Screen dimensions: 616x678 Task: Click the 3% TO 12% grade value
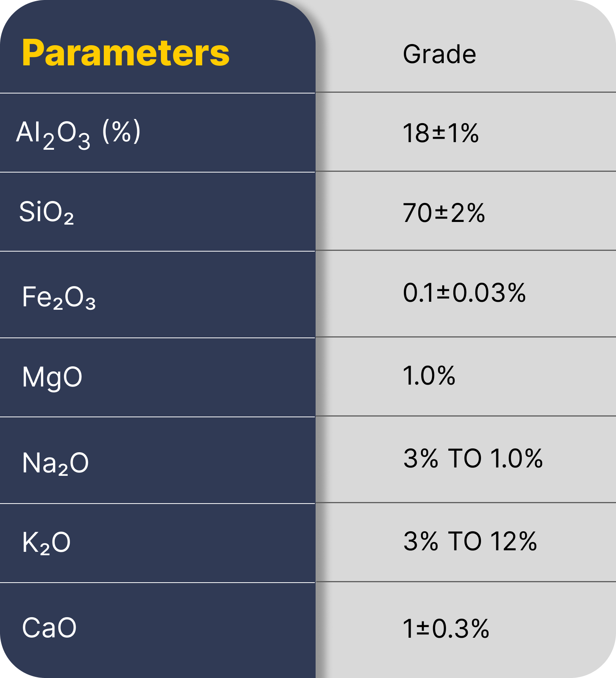tap(470, 541)
